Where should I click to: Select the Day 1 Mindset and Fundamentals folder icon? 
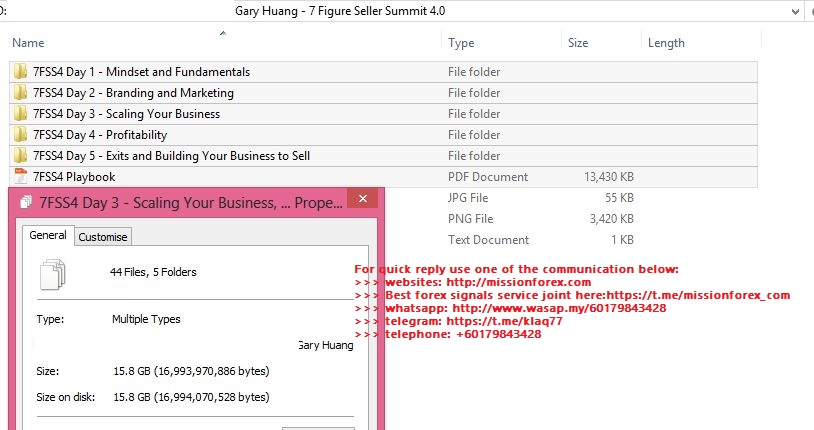[x=20, y=72]
